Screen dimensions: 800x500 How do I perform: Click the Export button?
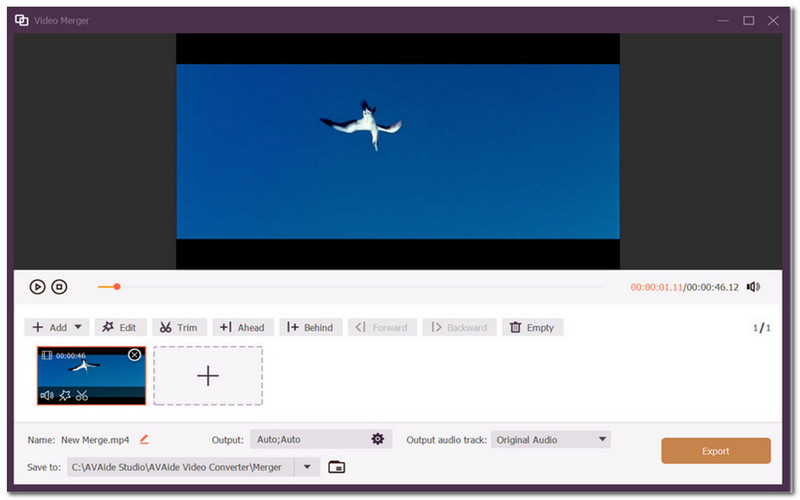click(x=715, y=451)
